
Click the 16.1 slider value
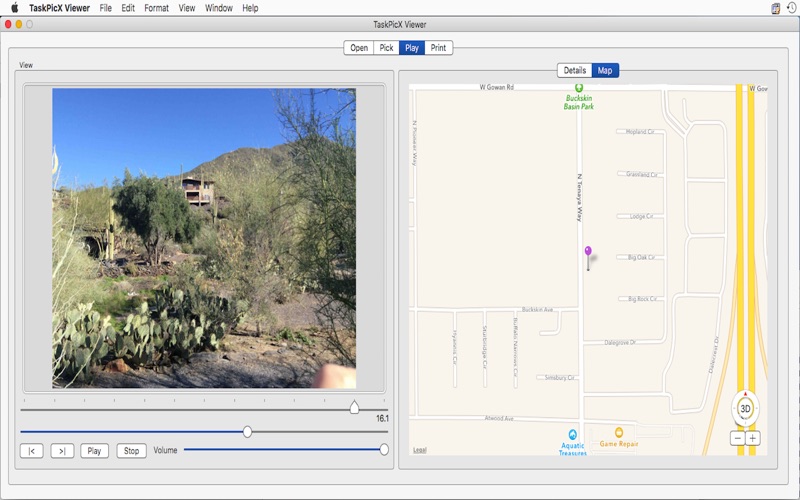382,418
